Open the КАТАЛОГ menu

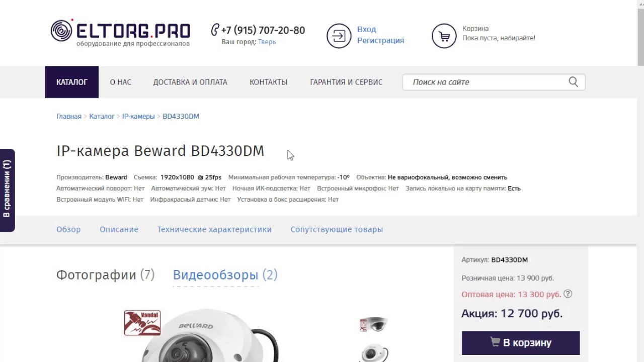pyautogui.click(x=72, y=82)
